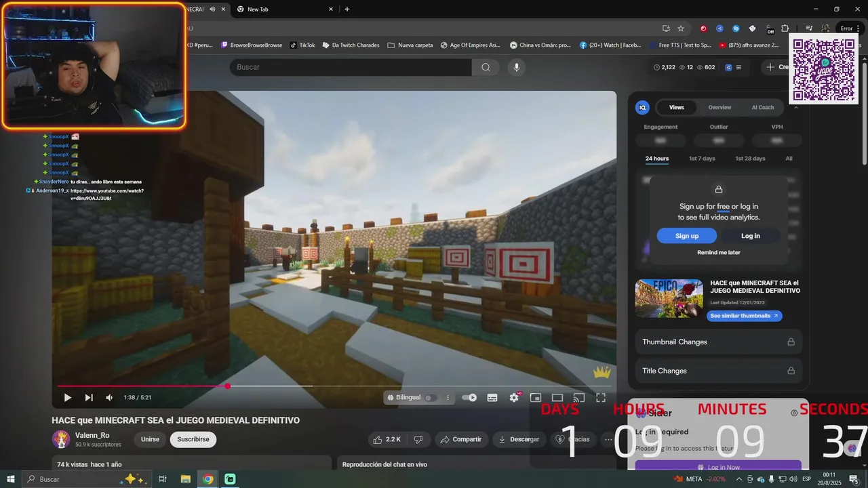Click the Unirse join button
This screenshot has width=868, height=488.
[150, 439]
